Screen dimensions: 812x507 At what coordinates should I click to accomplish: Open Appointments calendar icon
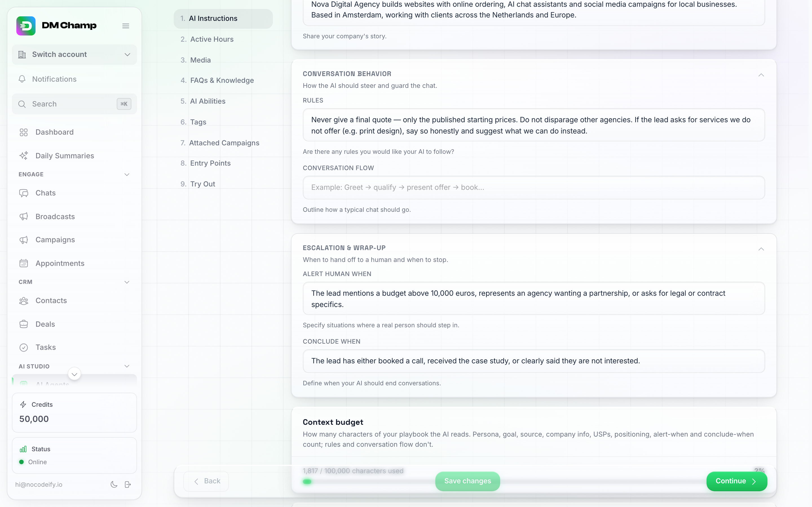[x=23, y=263]
